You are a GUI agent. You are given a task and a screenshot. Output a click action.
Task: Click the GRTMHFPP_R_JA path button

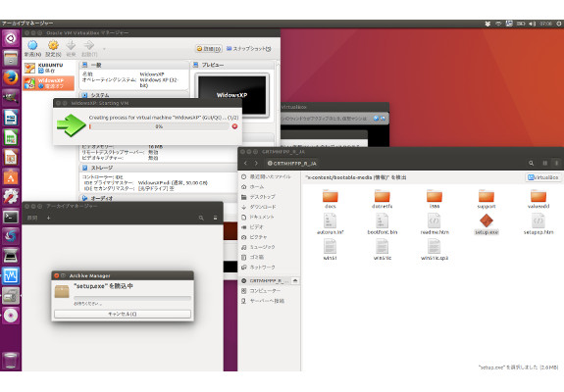click(x=291, y=163)
